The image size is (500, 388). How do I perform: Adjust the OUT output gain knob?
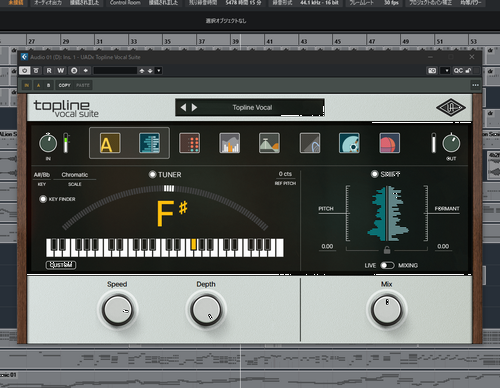(x=451, y=143)
